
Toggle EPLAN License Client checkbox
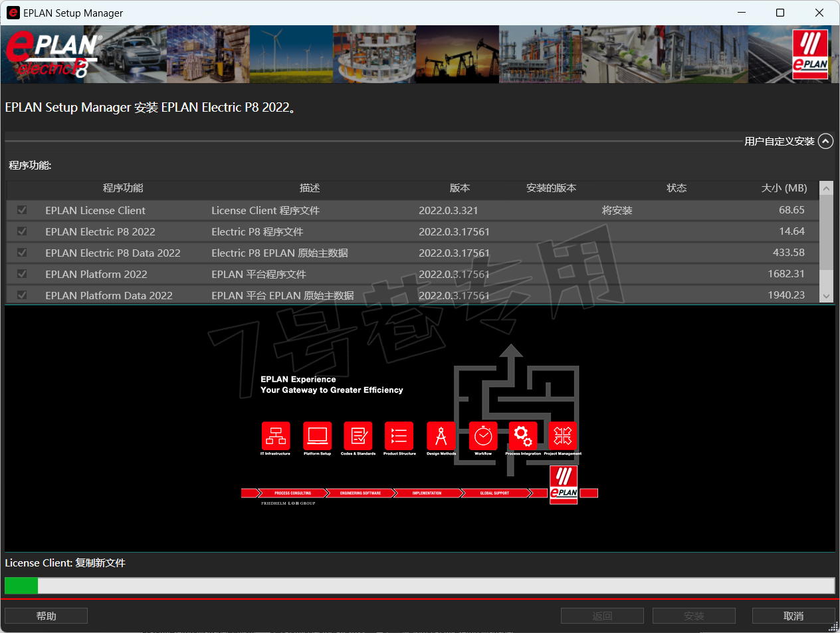click(x=22, y=210)
